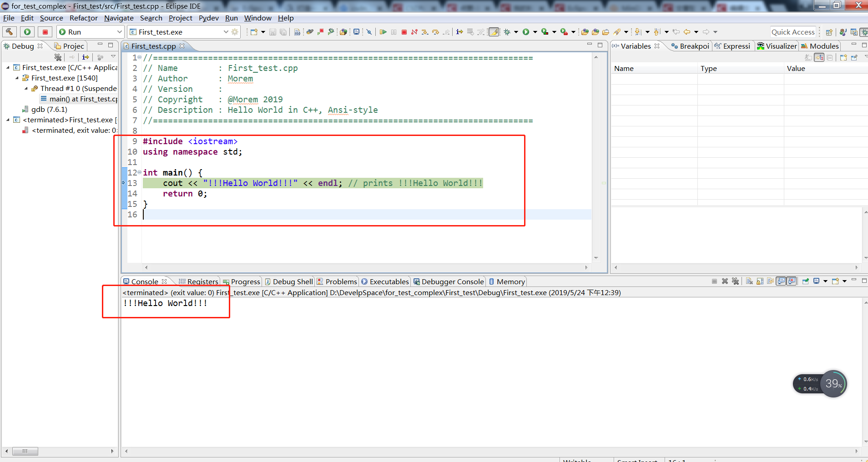The height and width of the screenshot is (462, 868).
Task: Collapse the Thread #1 tree node
Action: (26, 89)
